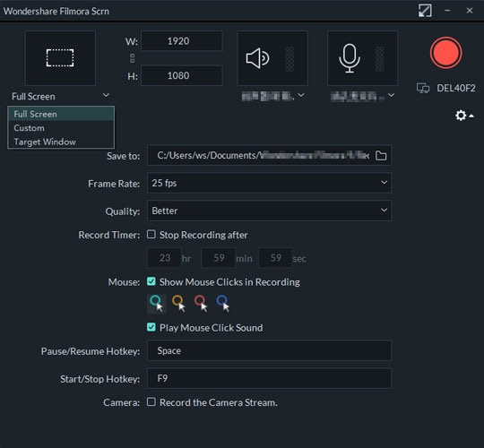Click the timer hours field
This screenshot has width=484, height=448.
coord(165,258)
